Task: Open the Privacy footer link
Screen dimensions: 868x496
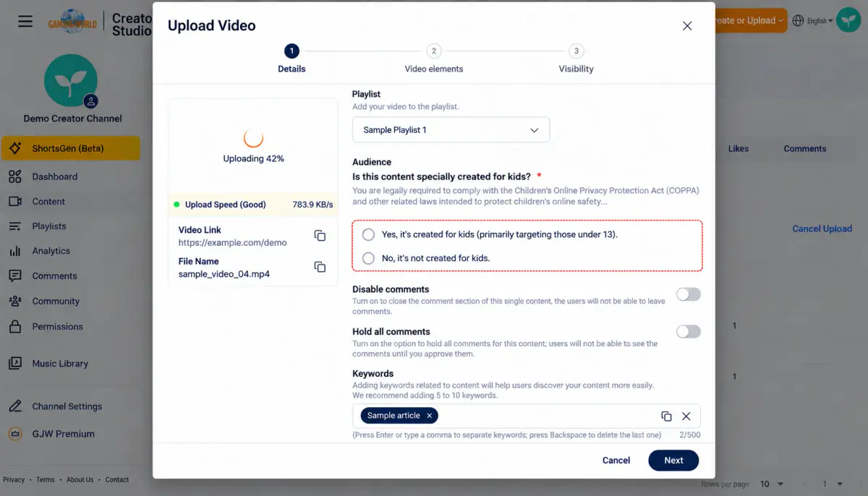Action: (x=14, y=479)
